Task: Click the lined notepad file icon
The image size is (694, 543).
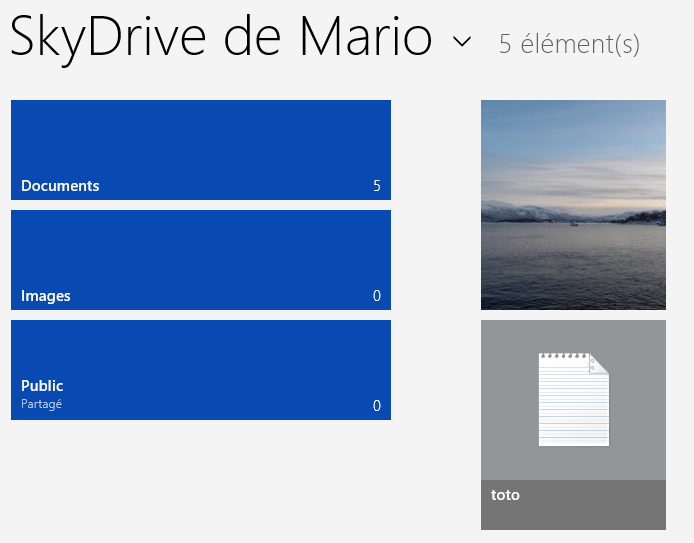Action: tap(574, 399)
